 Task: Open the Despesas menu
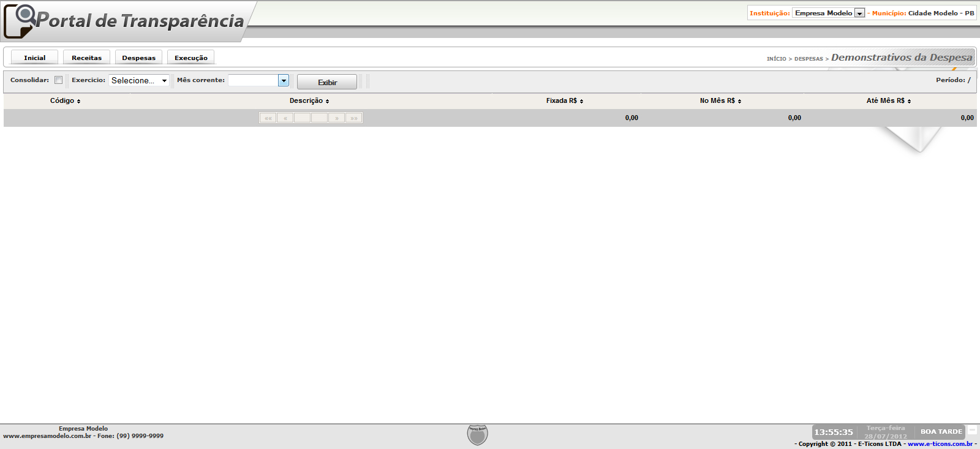coord(138,58)
